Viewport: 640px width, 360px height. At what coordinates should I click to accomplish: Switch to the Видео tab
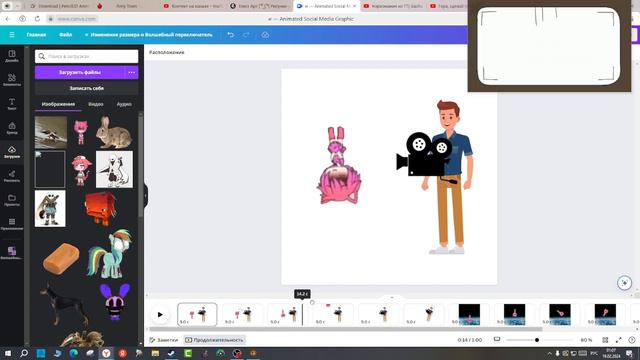pos(96,104)
